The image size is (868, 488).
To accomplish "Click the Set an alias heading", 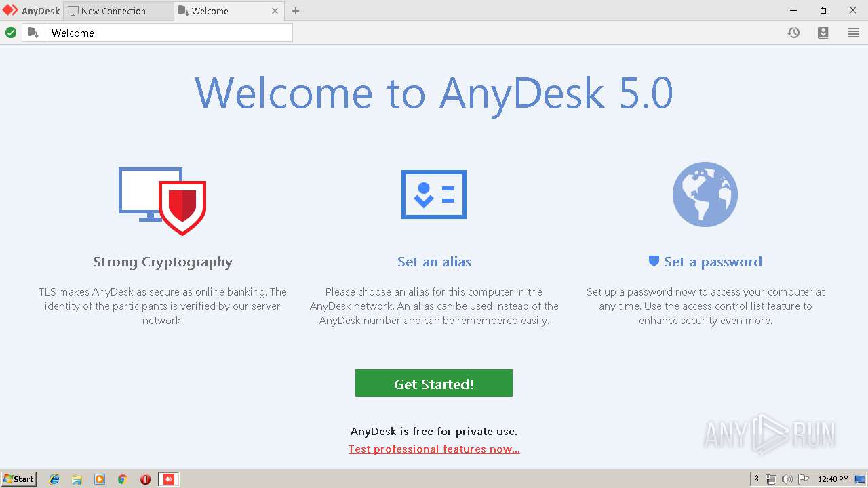I will point(434,262).
